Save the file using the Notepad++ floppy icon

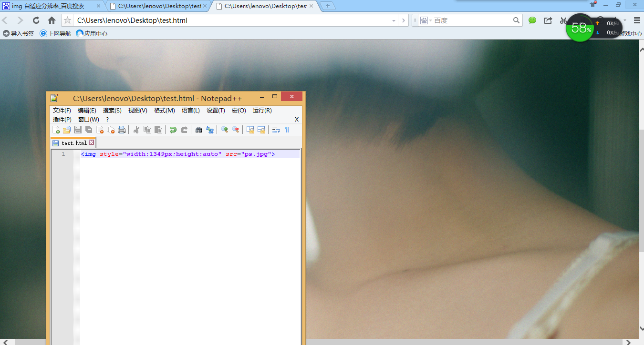pyautogui.click(x=78, y=130)
